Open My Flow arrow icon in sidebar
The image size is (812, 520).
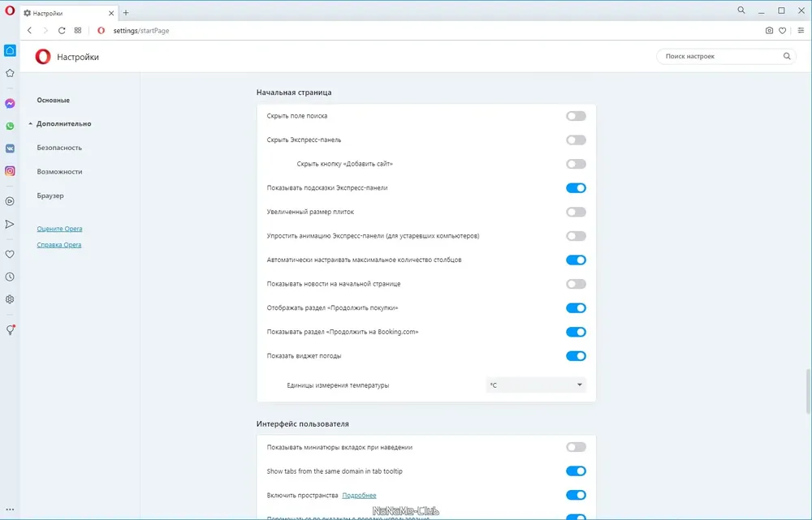click(10, 224)
